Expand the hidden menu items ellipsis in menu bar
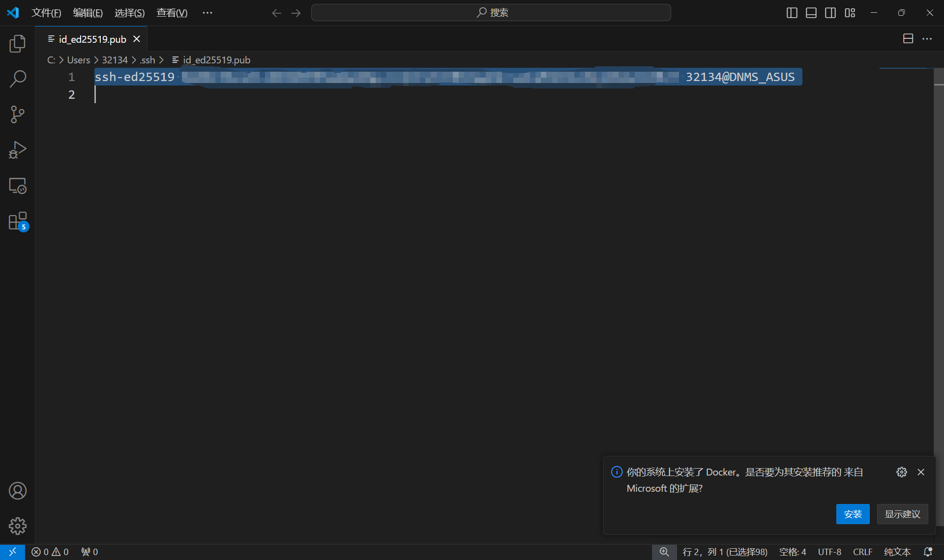 point(207,13)
